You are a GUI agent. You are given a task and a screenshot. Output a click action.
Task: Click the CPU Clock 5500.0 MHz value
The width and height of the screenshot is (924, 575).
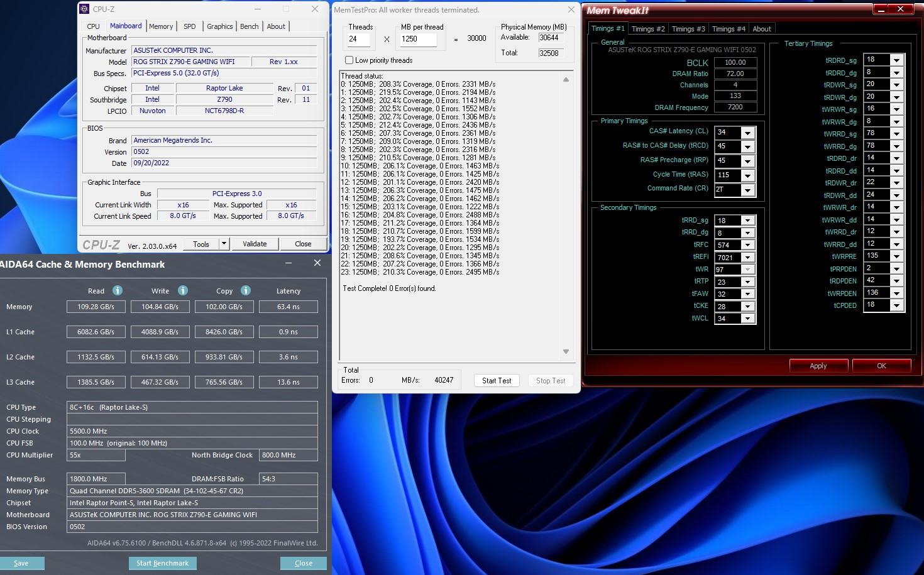pos(192,431)
